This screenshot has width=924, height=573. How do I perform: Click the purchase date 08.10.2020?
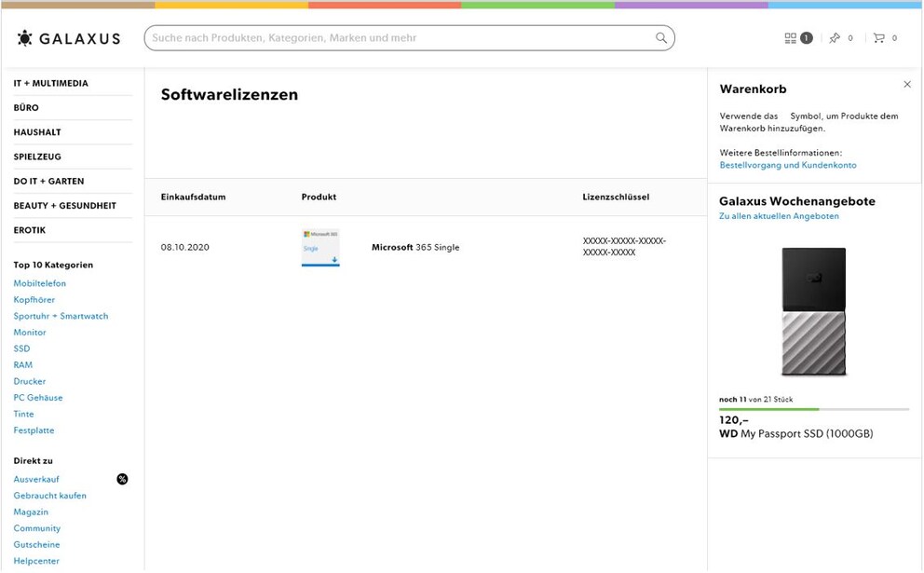(185, 248)
